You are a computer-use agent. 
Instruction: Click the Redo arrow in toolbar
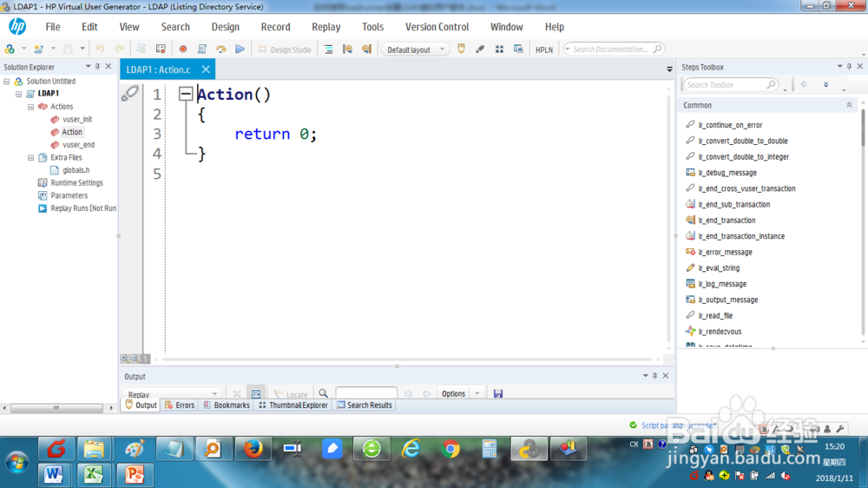119,49
